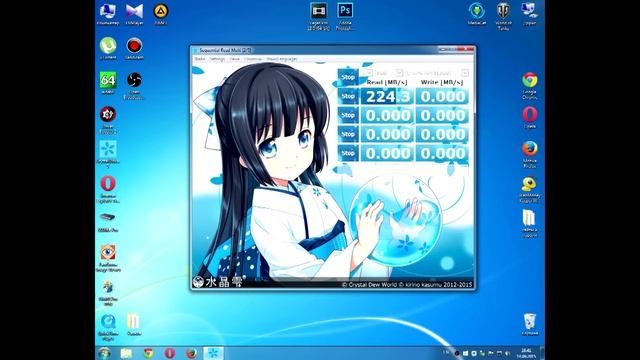Click the Crystal Dew World copyright text
Viewport: 640px width, 360px height.
(x=407, y=284)
